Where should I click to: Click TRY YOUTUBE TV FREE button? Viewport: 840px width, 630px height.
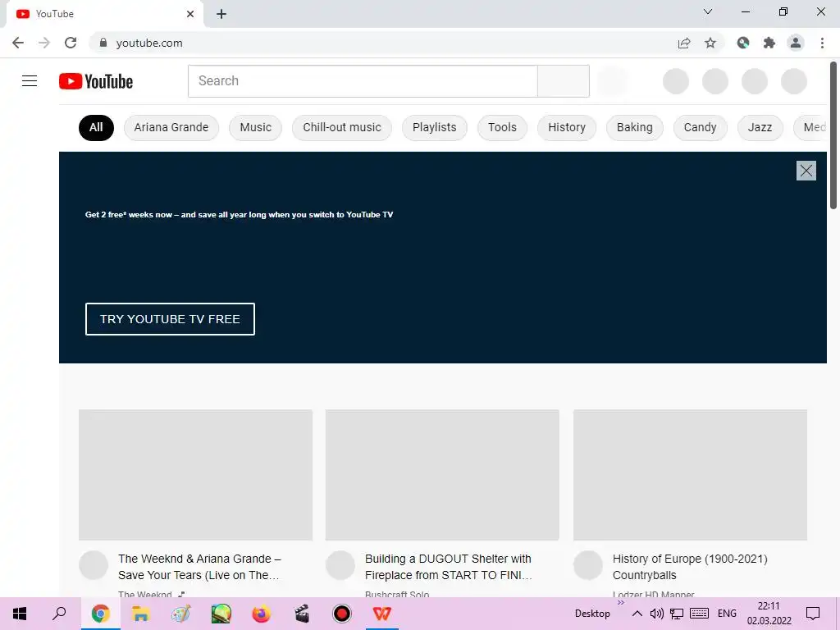pyautogui.click(x=170, y=319)
